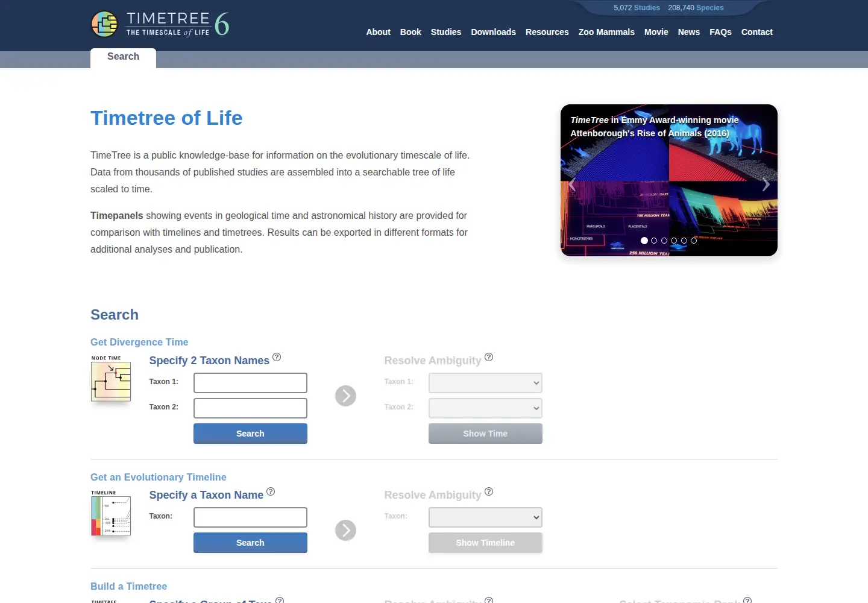This screenshot has width=868, height=603.
Task: Click Search button under Taxon 2 field
Action: coord(250,434)
